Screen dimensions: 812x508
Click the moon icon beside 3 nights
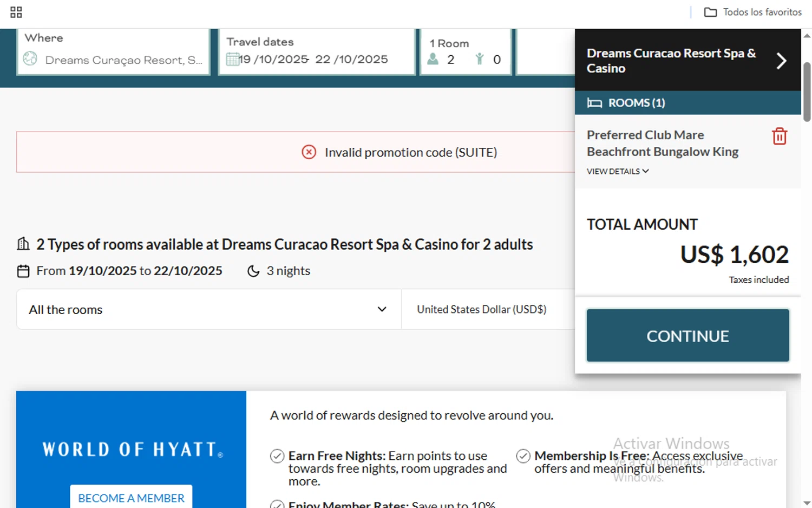[x=253, y=271]
